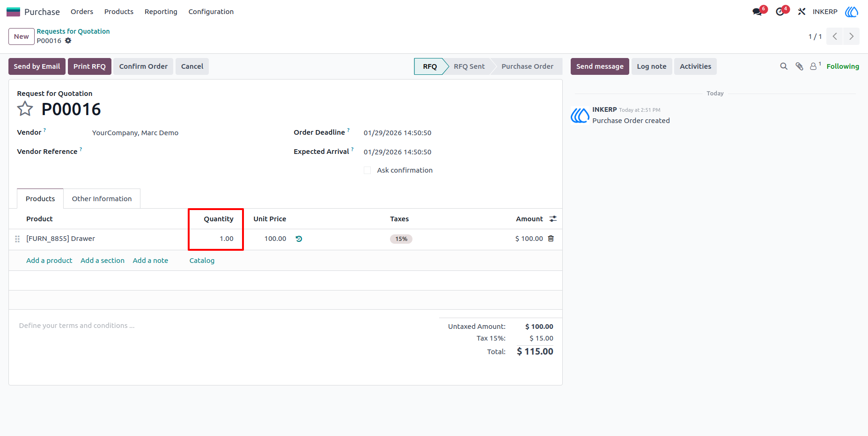The height and width of the screenshot is (436, 868).
Task: Click Log note button
Action: 652,66
